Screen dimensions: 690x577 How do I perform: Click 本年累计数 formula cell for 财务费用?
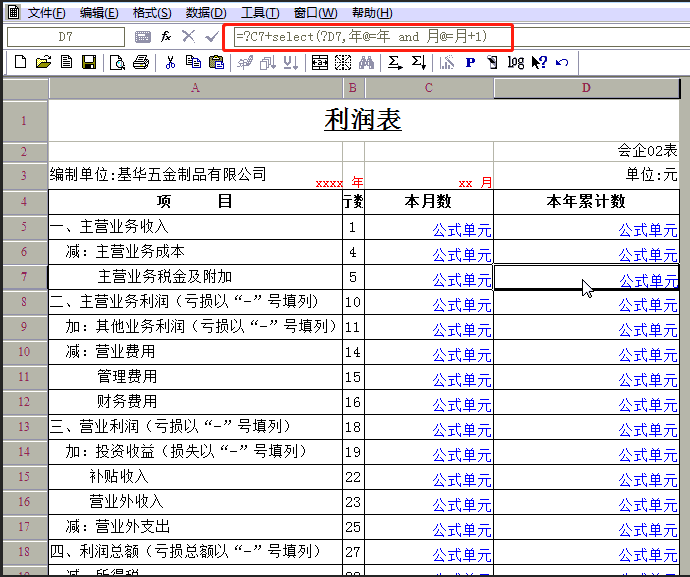(586, 402)
